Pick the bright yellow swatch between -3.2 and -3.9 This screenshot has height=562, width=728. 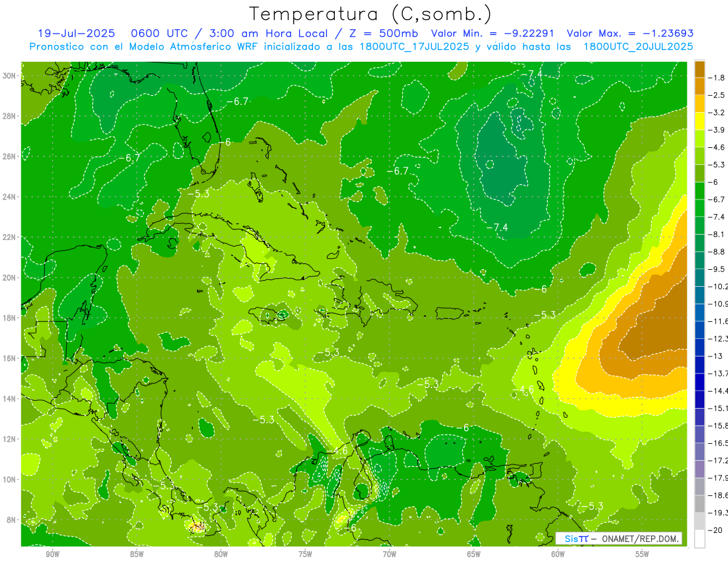(x=699, y=121)
